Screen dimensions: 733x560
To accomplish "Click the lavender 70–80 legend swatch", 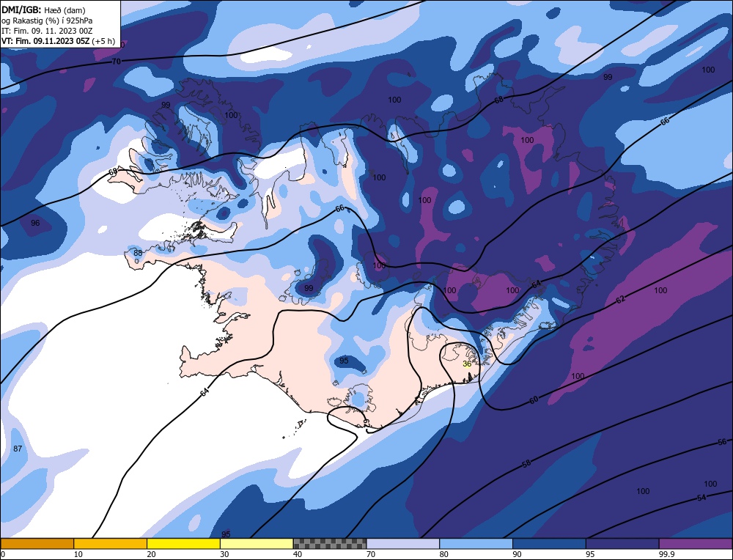I will pyautogui.click(x=403, y=543).
